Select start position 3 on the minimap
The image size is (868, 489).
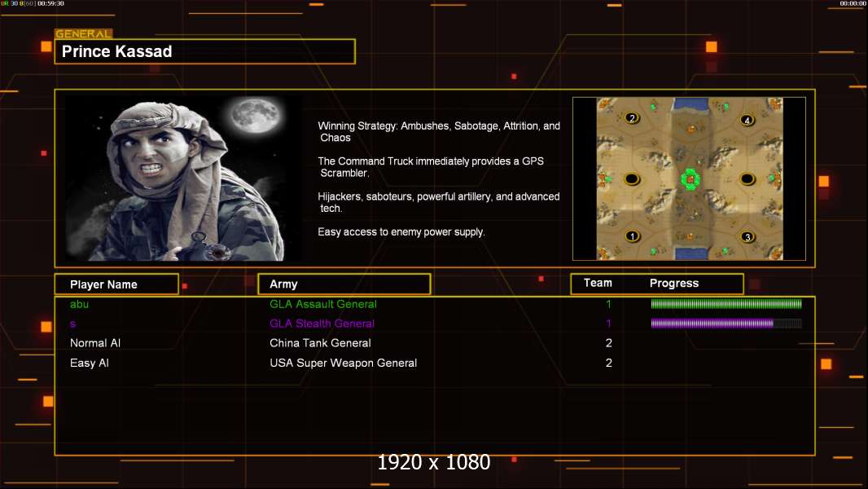click(747, 237)
